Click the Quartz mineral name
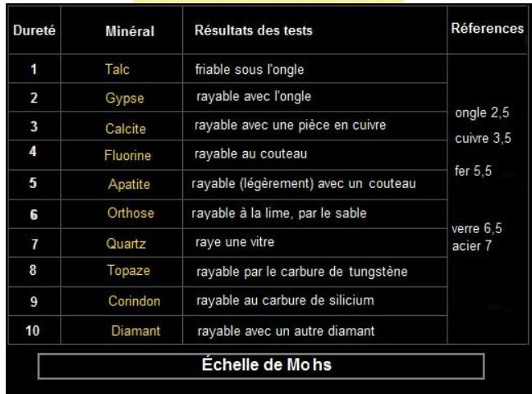The width and height of the screenshot is (532, 394). tap(126, 243)
